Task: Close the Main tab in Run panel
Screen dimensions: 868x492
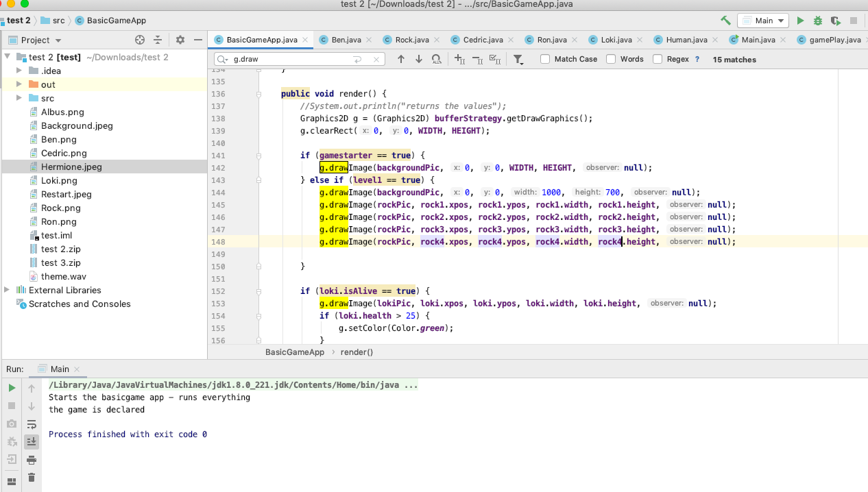Action: (x=77, y=369)
